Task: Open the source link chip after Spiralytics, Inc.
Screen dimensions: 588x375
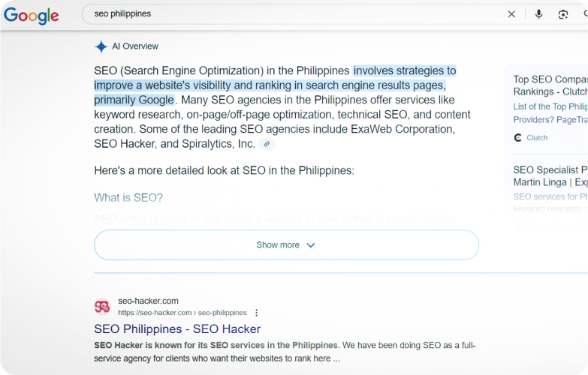Action: pyautogui.click(x=267, y=144)
